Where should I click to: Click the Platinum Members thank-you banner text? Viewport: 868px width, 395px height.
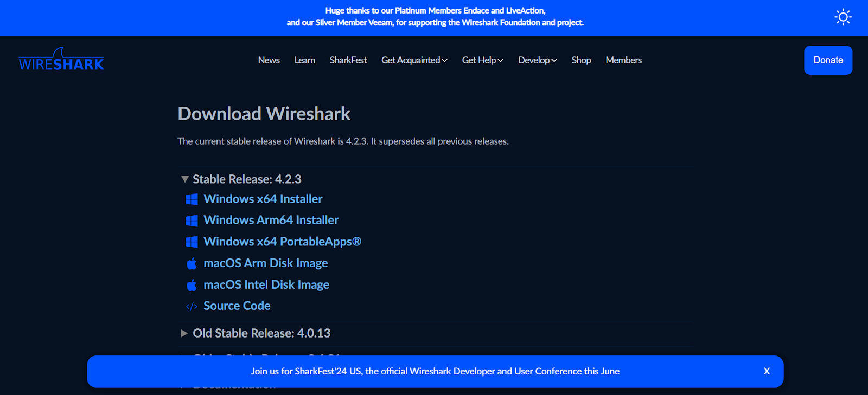tap(435, 16)
